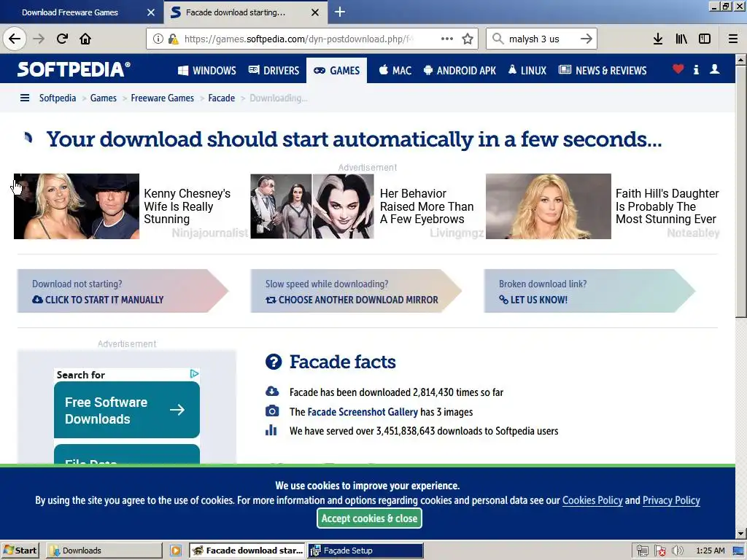This screenshot has height=560, width=747.
Task: Close the Facade download starting tab
Action: pyautogui.click(x=315, y=12)
